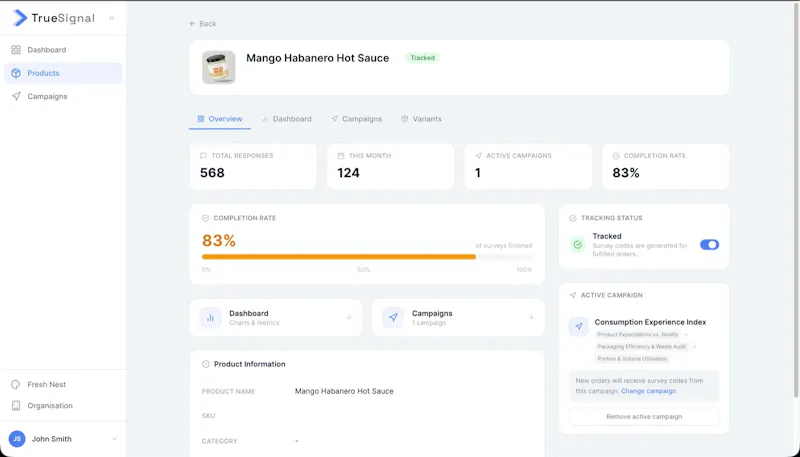Click the This Month calendar icon
This screenshot has height=457, width=800.
click(341, 156)
